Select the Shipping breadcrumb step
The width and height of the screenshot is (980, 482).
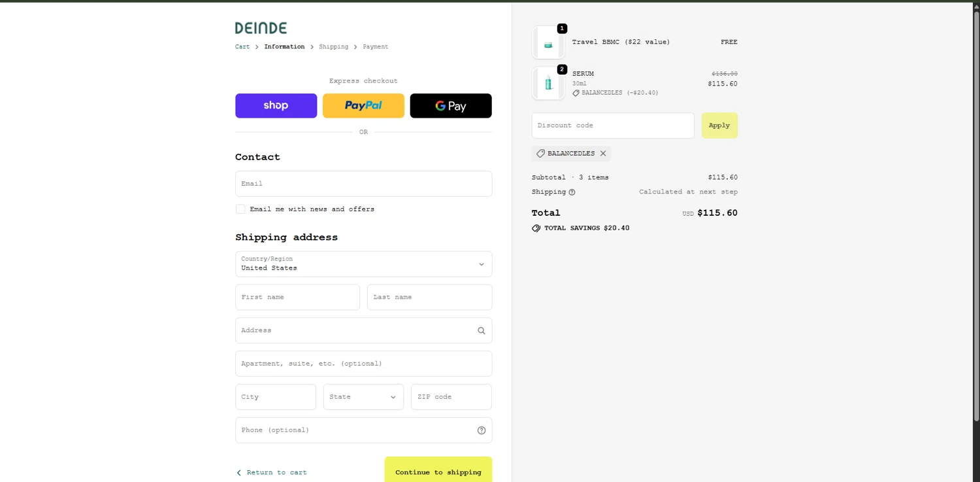click(333, 47)
